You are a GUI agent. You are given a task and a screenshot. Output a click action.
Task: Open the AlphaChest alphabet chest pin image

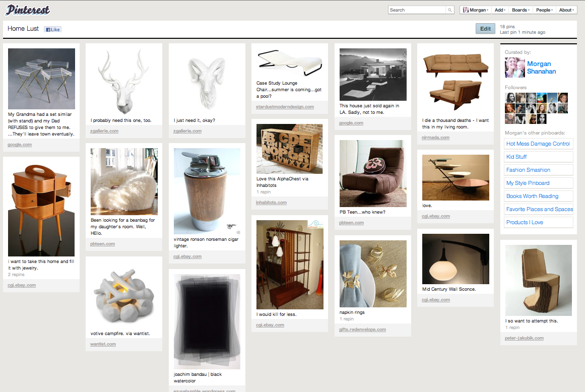(290, 149)
